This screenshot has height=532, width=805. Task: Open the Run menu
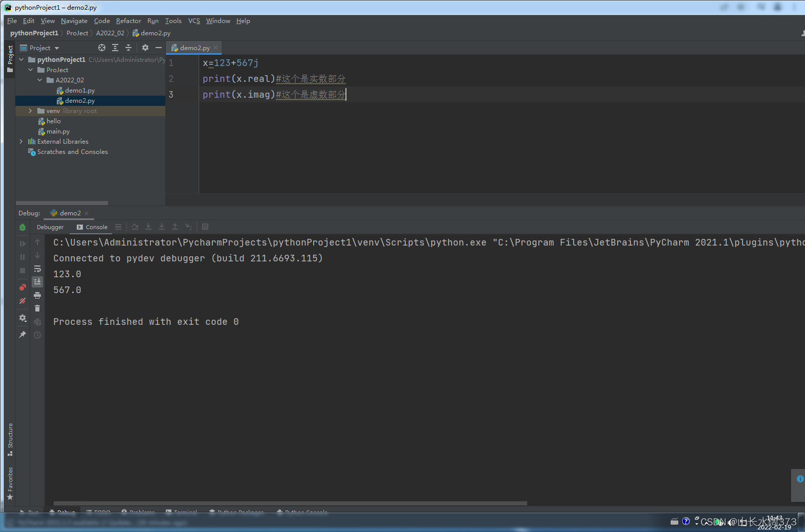click(153, 21)
